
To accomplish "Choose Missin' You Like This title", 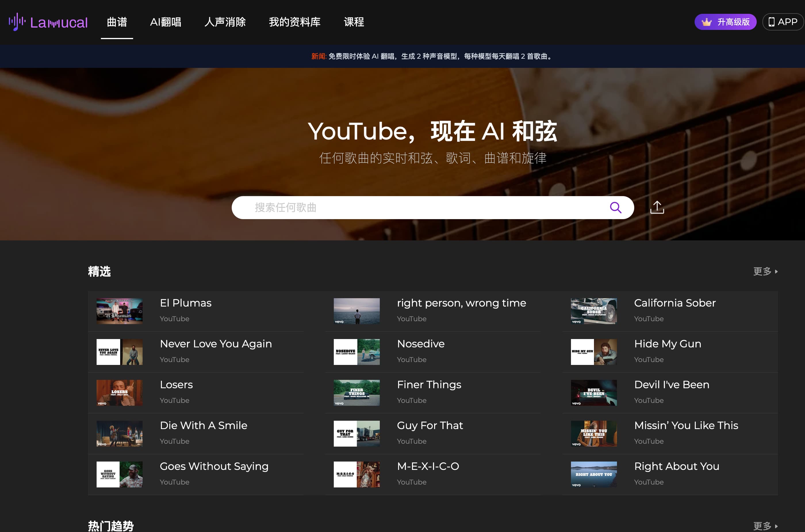I will coord(686,426).
